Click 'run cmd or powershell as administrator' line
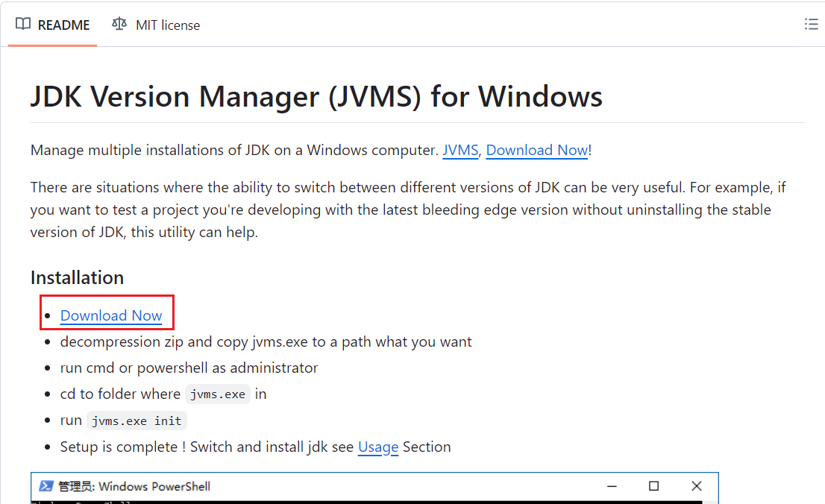825x504 pixels. point(189,368)
